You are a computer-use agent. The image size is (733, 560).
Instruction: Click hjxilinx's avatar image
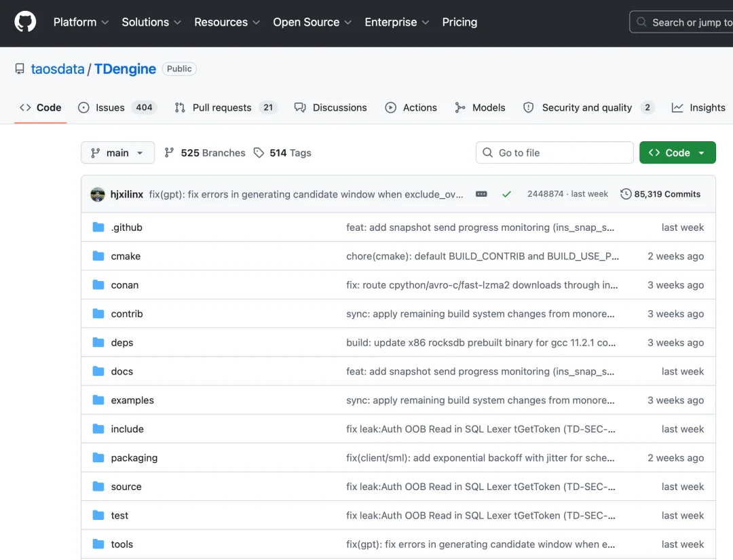(x=98, y=194)
